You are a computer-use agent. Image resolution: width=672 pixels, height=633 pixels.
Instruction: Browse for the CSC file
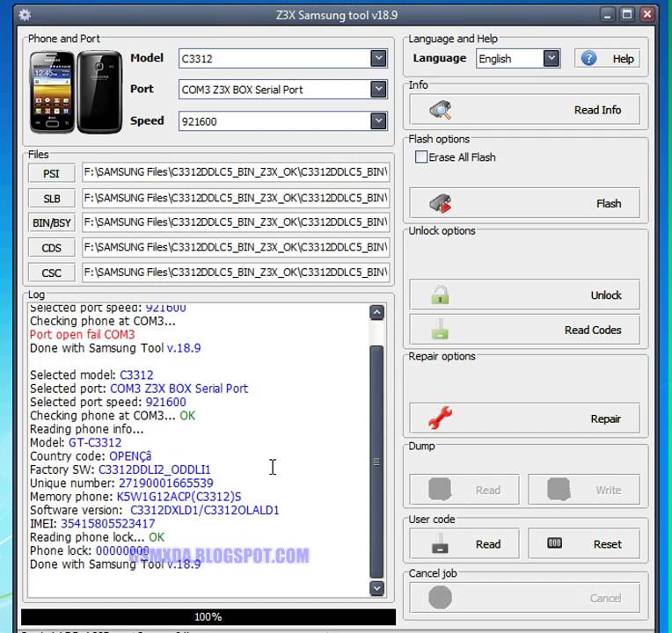pos(51,273)
